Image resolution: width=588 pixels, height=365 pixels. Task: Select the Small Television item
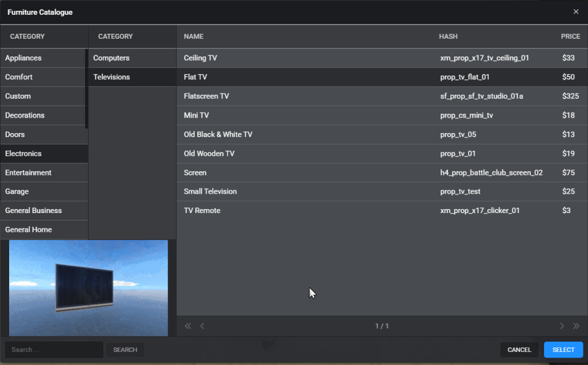382,191
